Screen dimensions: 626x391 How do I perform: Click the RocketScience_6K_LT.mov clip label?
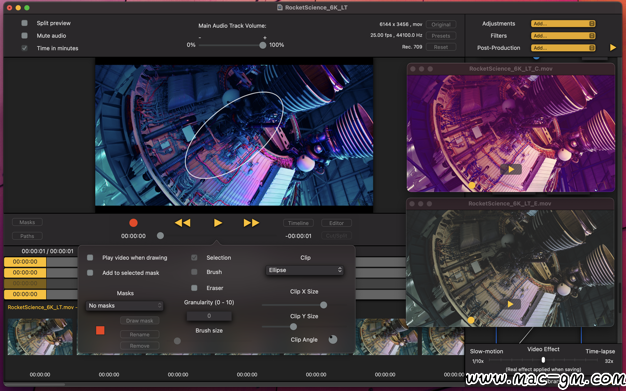pos(41,307)
